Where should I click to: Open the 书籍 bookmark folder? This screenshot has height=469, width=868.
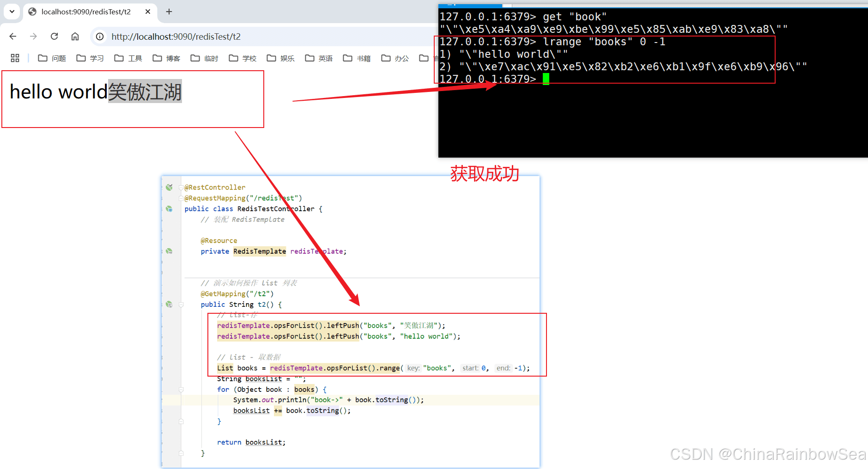[x=357, y=58]
